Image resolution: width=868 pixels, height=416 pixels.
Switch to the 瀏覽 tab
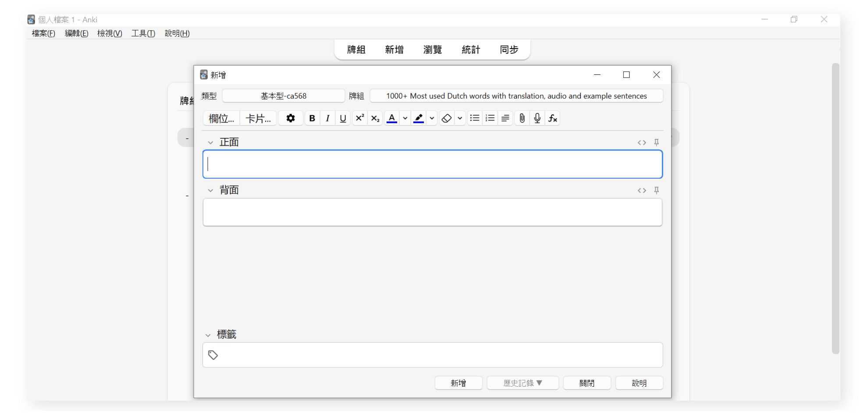(432, 50)
